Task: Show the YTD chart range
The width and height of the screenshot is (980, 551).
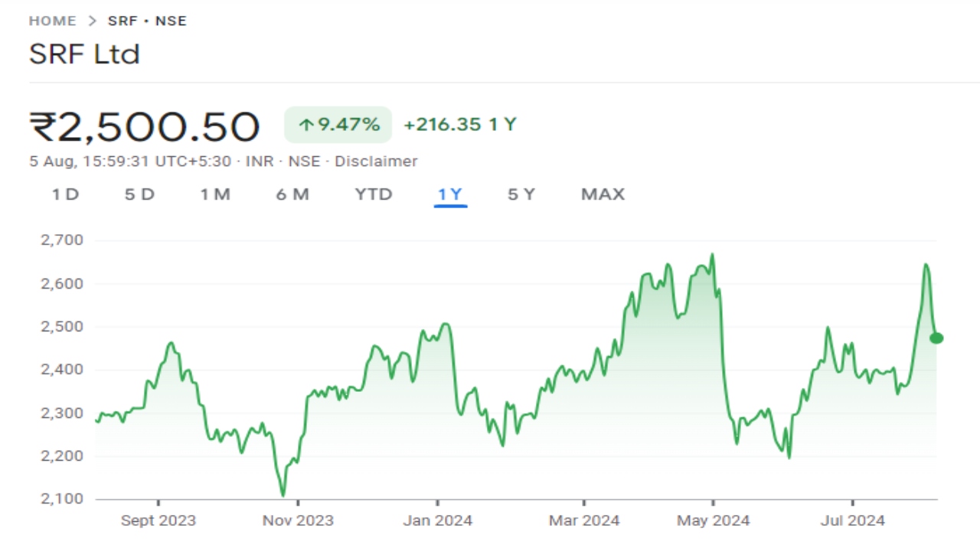Action: 374,194
